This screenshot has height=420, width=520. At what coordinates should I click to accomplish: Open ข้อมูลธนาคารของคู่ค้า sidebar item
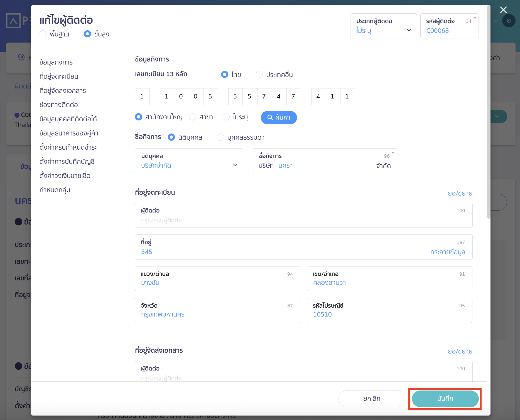coord(69,133)
